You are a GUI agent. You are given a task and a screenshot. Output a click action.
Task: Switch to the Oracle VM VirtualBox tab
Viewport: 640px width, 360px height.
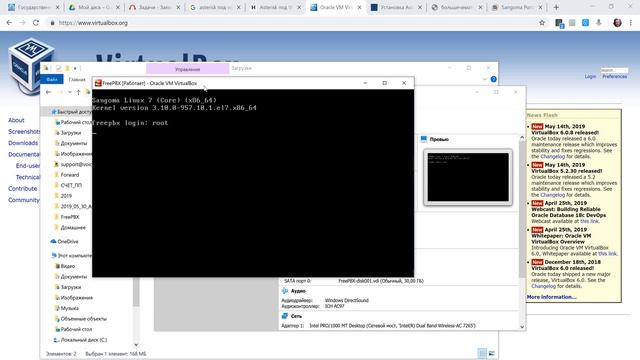pyautogui.click(x=336, y=7)
